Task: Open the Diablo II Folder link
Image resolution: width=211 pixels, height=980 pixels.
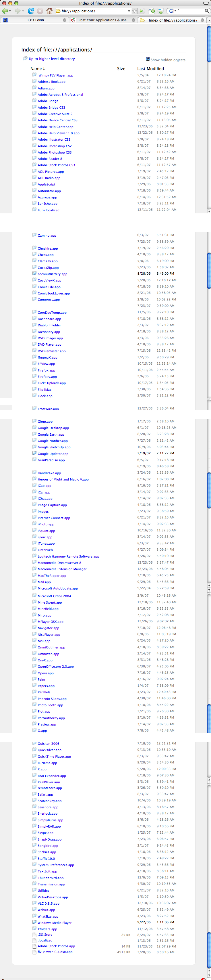Action: (49, 325)
